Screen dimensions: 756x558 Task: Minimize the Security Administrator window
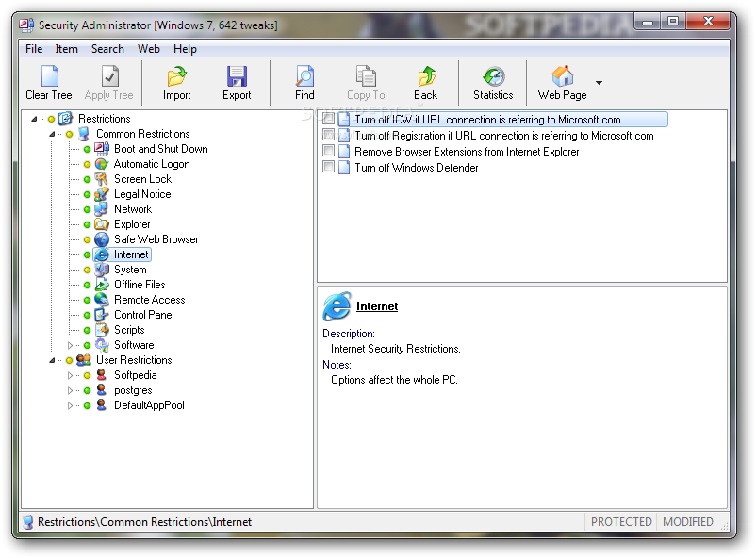648,22
